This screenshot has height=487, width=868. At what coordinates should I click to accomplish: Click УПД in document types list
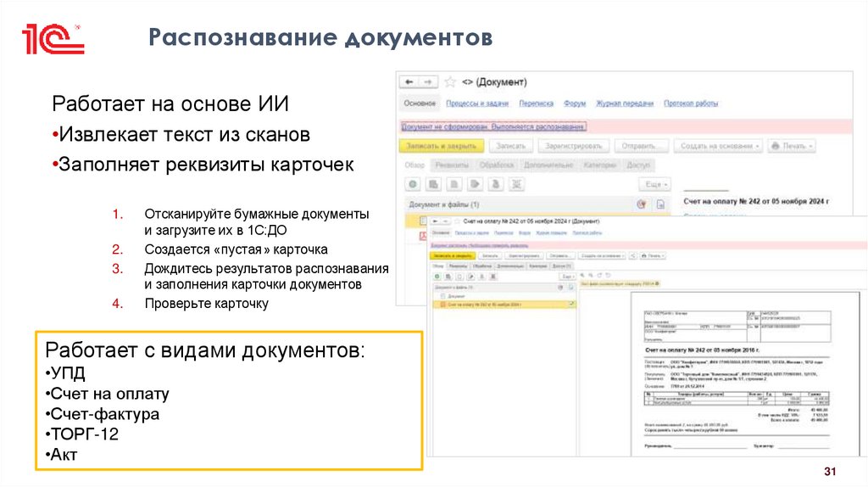pos(68,372)
